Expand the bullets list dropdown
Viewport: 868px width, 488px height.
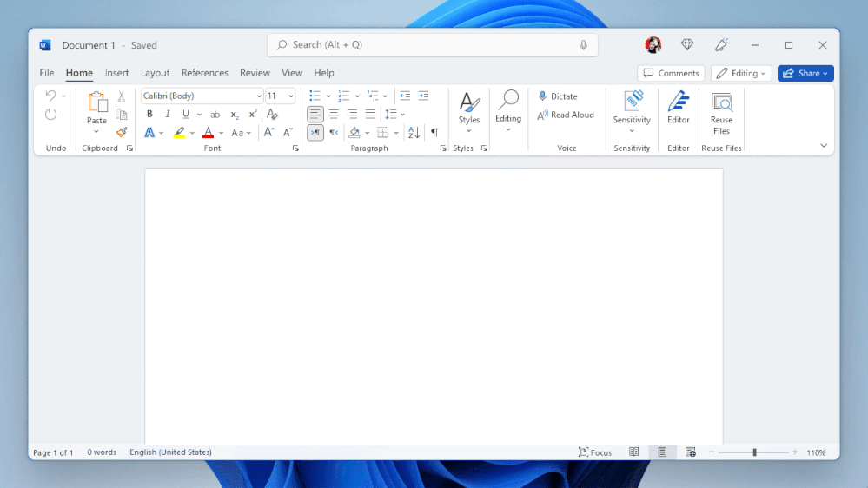coord(328,96)
